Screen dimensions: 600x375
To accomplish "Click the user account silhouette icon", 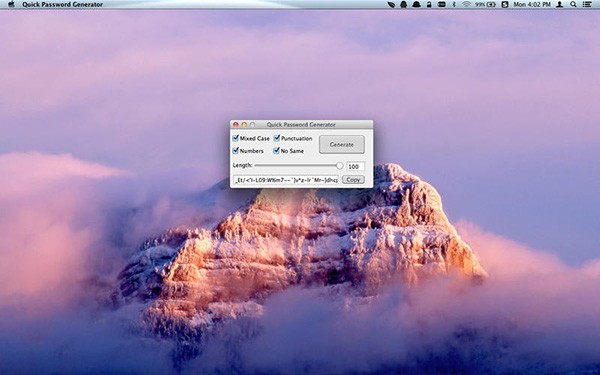I will click(559, 5).
